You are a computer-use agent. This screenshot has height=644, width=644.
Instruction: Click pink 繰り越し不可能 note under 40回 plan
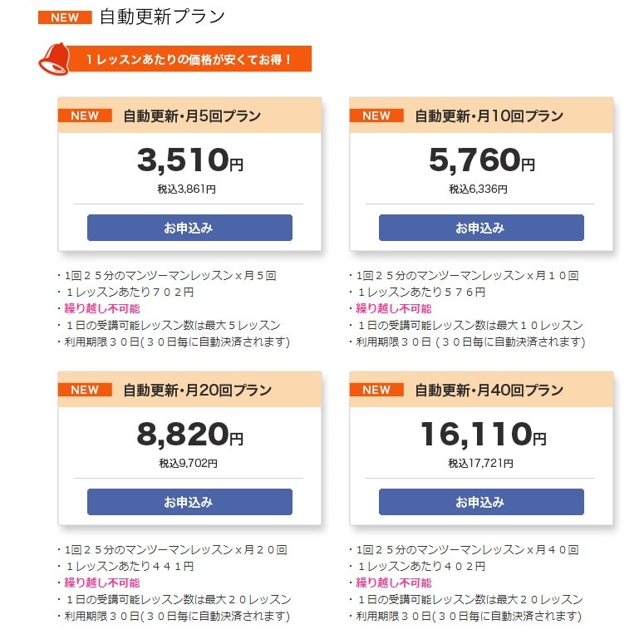(394, 583)
